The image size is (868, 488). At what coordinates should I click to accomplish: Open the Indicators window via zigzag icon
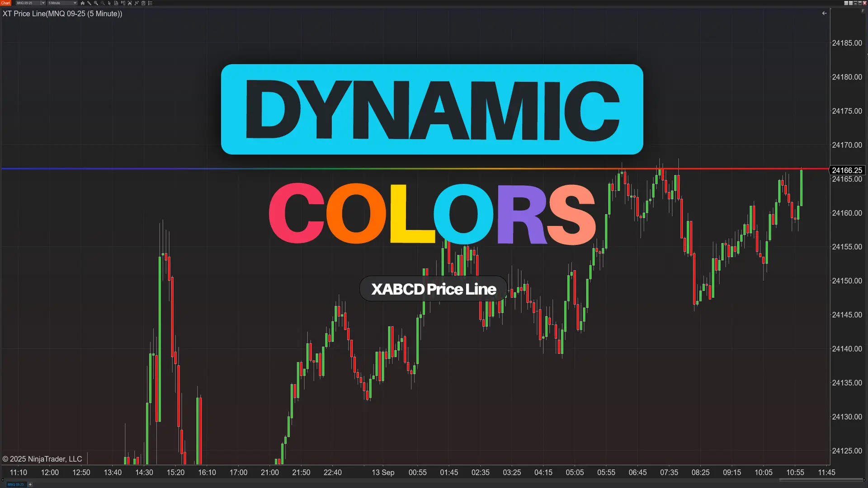[x=137, y=3]
